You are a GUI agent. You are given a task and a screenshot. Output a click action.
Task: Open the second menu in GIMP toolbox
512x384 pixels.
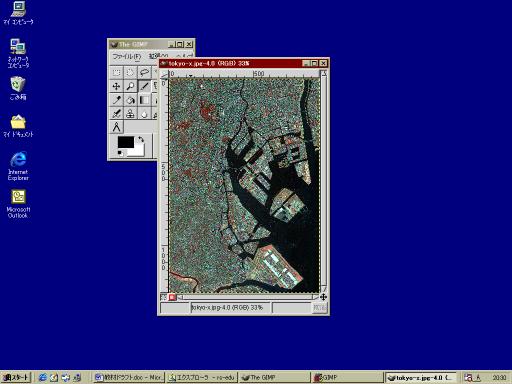pyautogui.click(x=158, y=56)
